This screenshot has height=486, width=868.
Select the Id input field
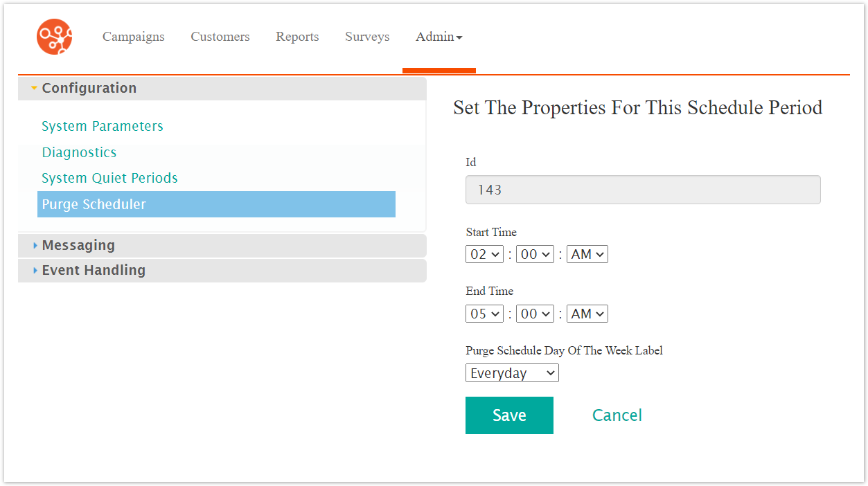coord(643,189)
